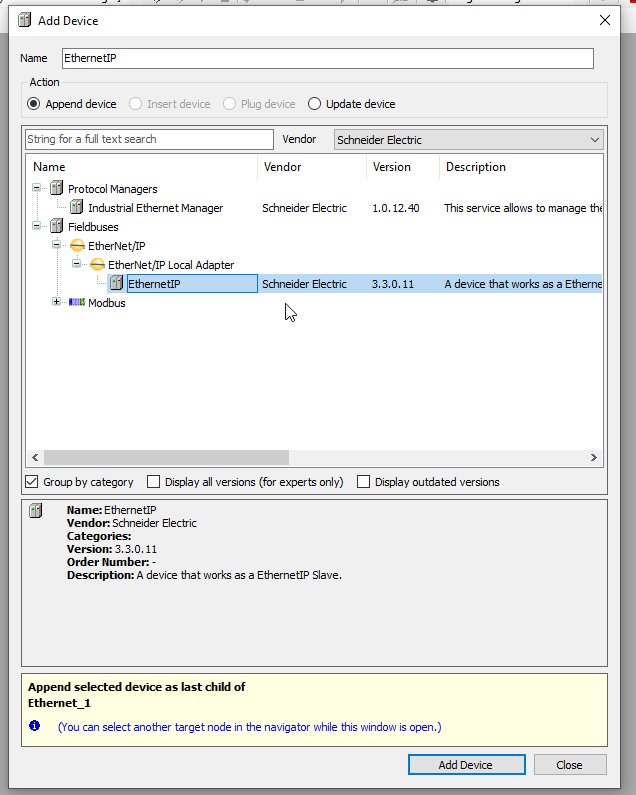Click the scroll left arrow

(x=34, y=457)
